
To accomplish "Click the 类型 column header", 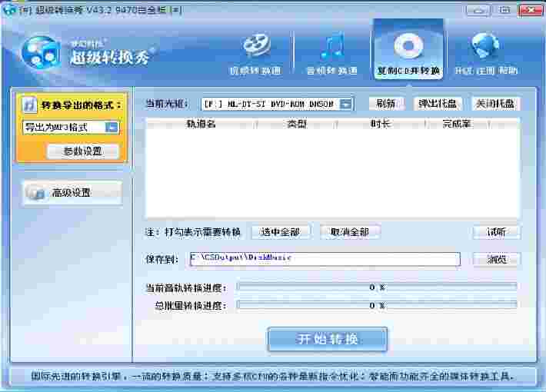I will [x=297, y=124].
